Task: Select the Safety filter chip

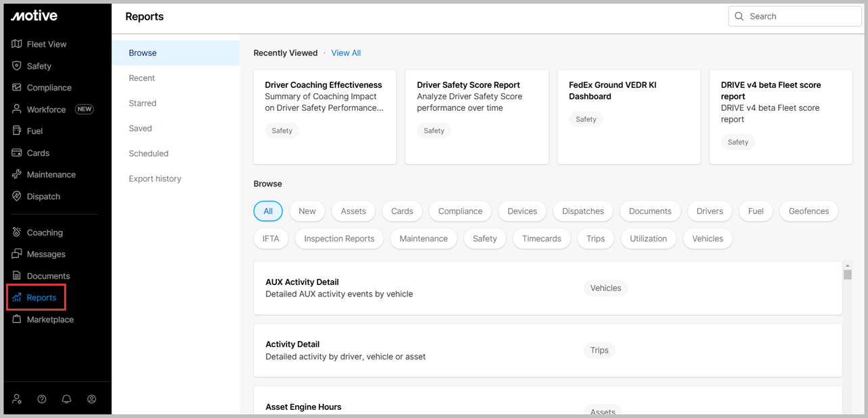Action: (484, 238)
